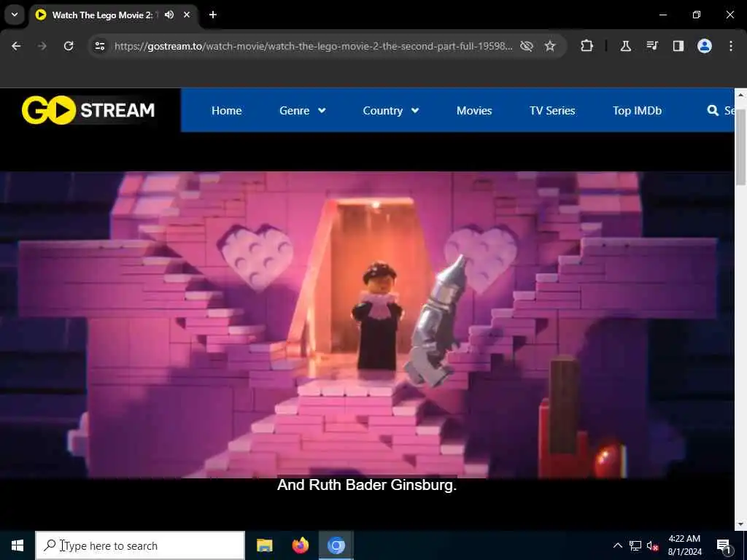View site information icon in address bar
This screenshot has width=747, height=560.
99,46
